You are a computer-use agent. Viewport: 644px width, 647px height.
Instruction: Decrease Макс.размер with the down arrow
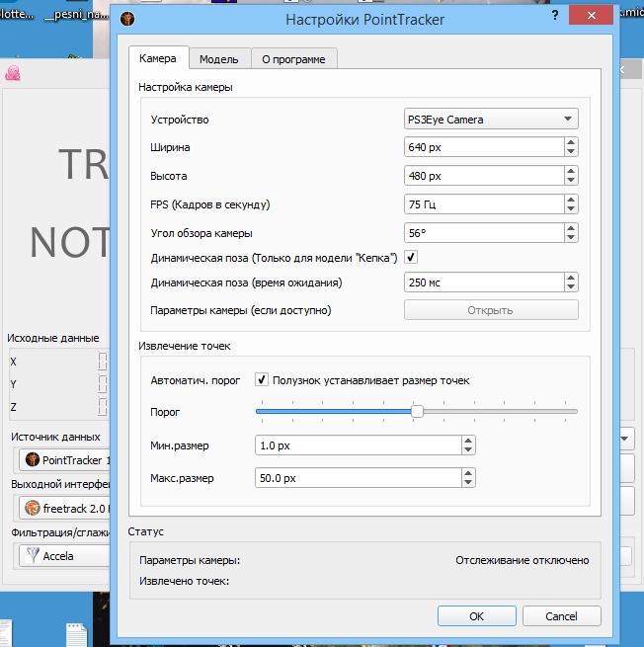point(468,482)
